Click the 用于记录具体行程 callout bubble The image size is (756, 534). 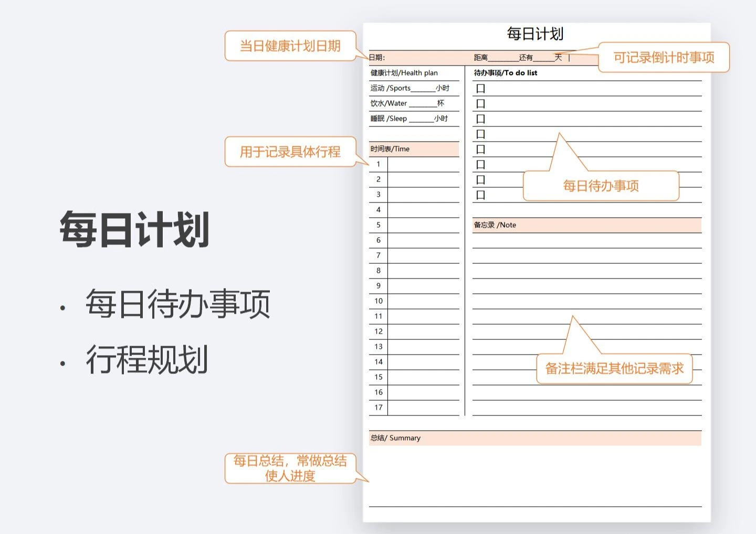290,152
